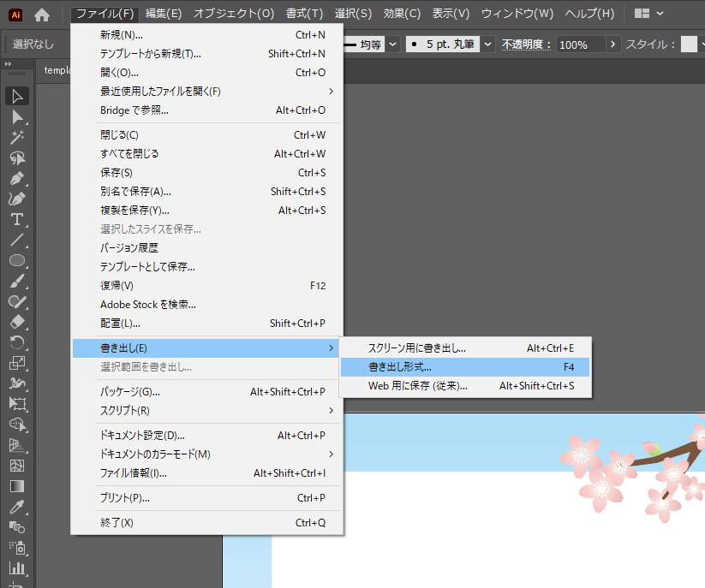Open the workspace layout switcher

[x=649, y=14]
